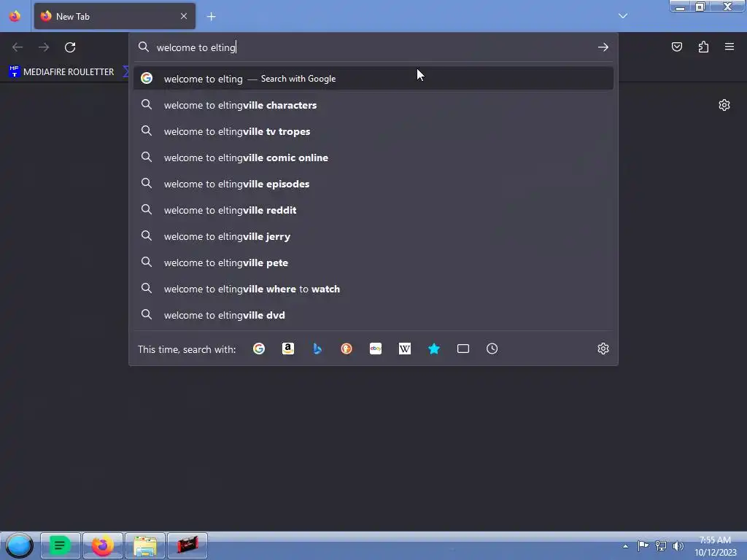
Task: Open MEDIAFIRE ROULETTER bookmark
Action: tap(61, 72)
